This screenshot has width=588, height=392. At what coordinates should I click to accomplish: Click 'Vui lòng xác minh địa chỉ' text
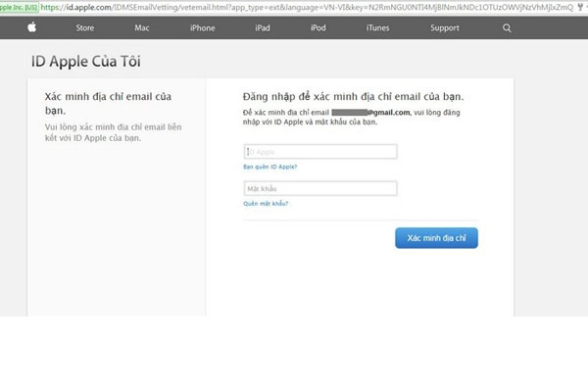click(x=113, y=132)
